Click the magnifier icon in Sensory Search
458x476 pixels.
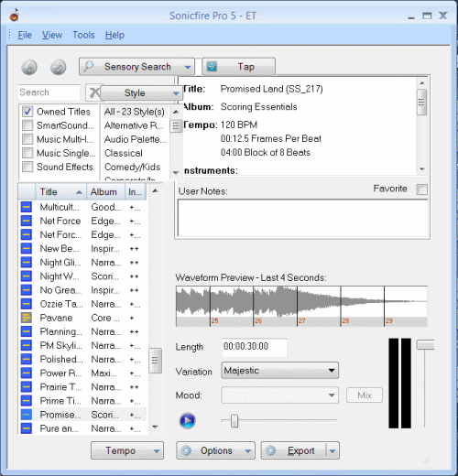[89, 66]
